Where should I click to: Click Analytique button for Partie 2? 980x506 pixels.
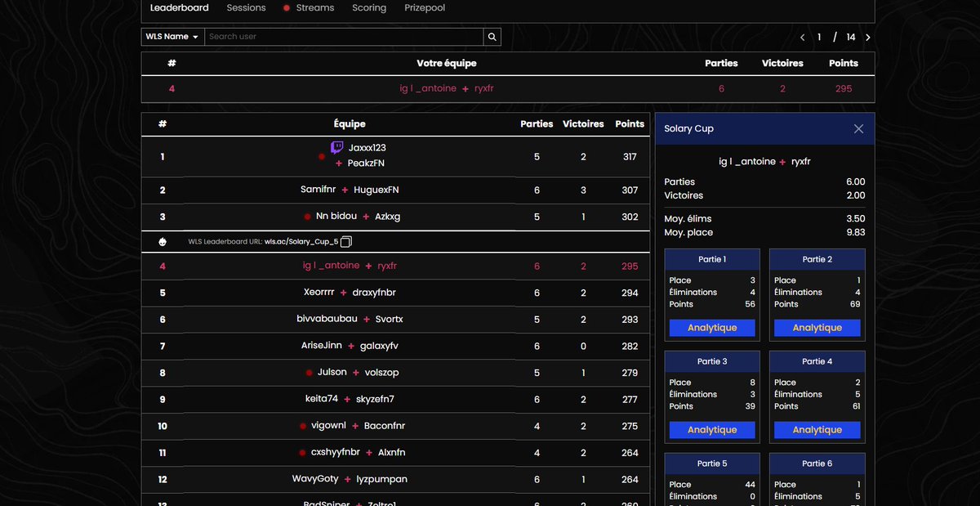(x=817, y=328)
